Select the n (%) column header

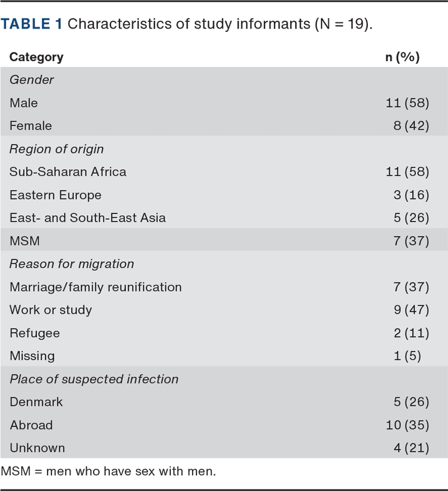point(402,57)
